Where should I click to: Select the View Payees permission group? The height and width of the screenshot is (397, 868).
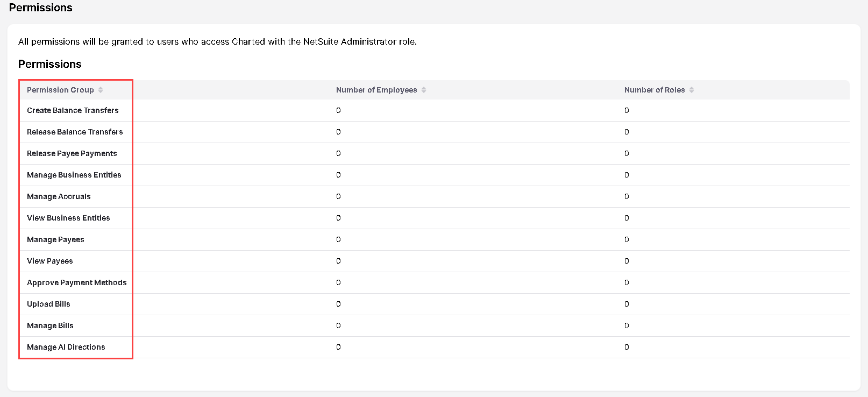pos(49,261)
